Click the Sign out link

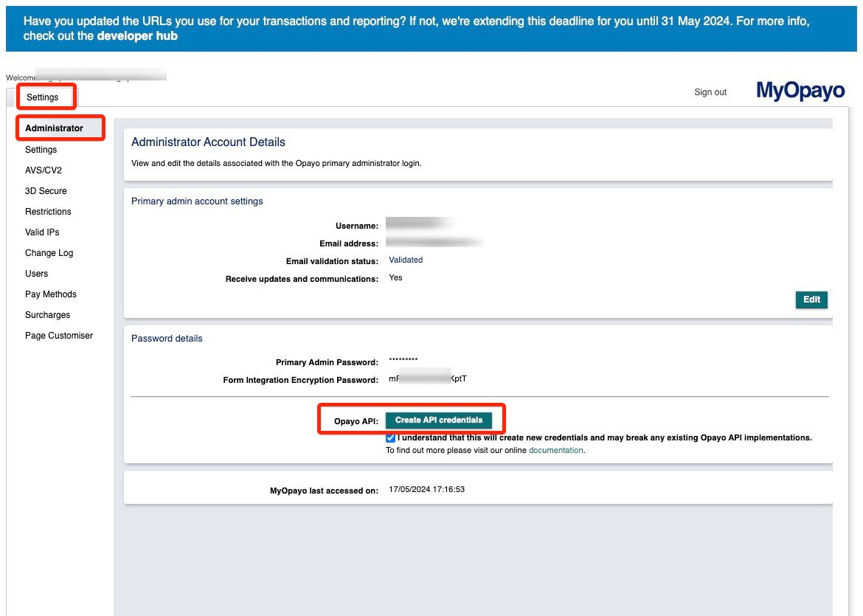710,92
